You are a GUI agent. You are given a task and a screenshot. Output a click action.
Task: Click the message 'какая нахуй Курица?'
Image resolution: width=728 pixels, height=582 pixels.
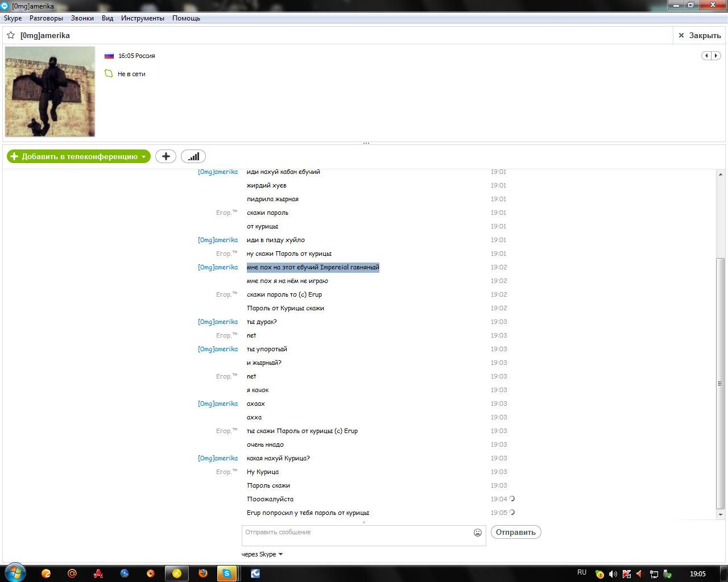(278, 458)
